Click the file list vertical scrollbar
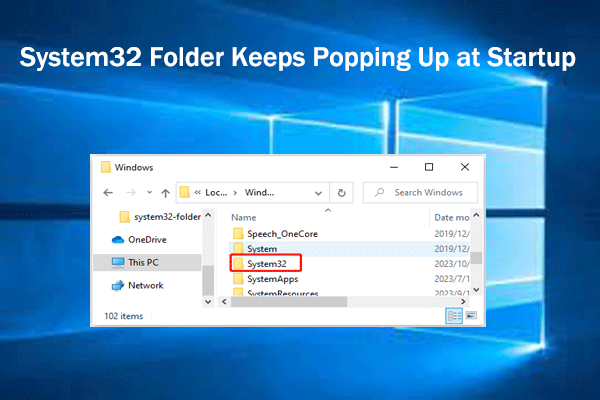This screenshot has height=400, width=600. (x=477, y=257)
